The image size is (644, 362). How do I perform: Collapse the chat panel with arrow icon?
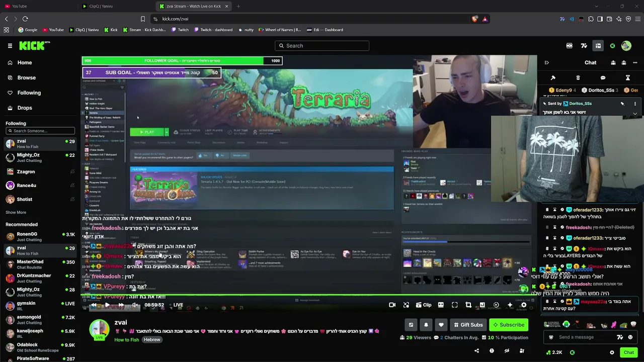coord(546,63)
